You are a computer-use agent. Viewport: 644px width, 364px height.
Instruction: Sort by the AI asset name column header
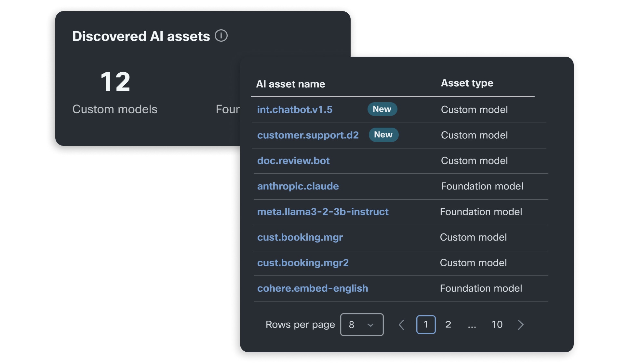click(291, 84)
